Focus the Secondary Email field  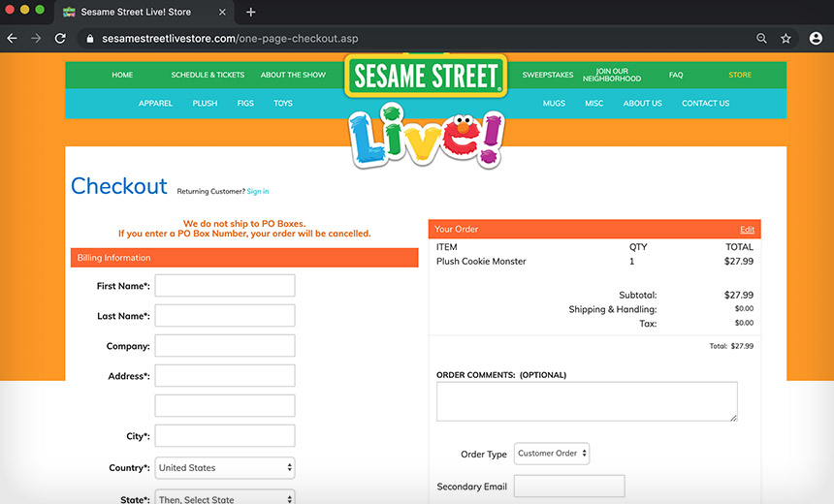[x=569, y=487]
